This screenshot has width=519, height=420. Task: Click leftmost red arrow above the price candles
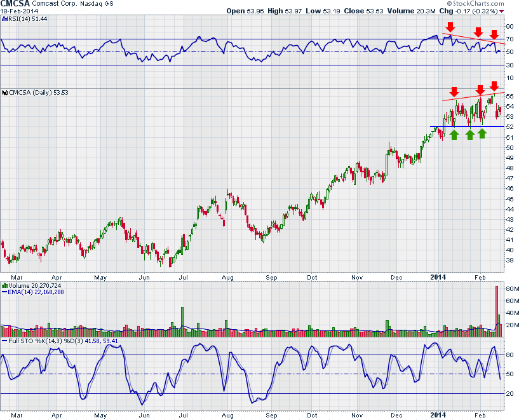tap(454, 91)
